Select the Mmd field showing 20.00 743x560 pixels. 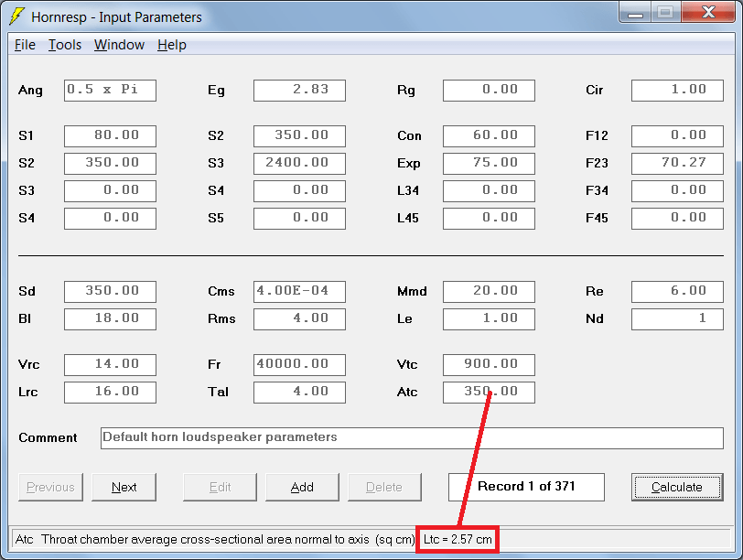point(489,291)
